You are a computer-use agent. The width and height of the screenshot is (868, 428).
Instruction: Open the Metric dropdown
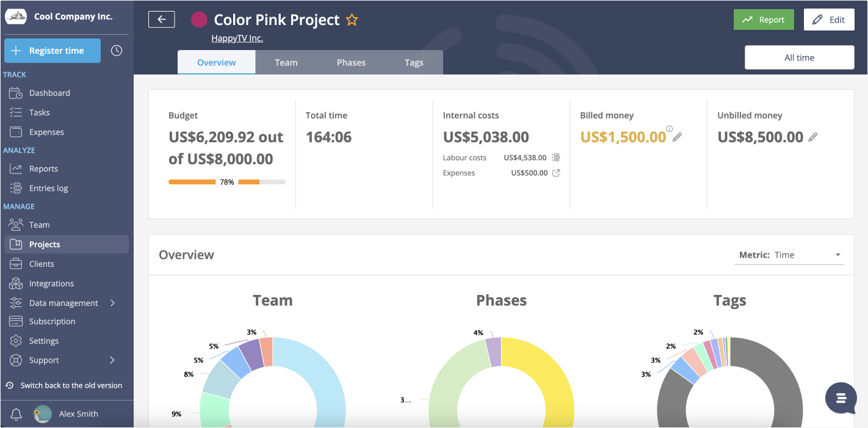coord(837,255)
